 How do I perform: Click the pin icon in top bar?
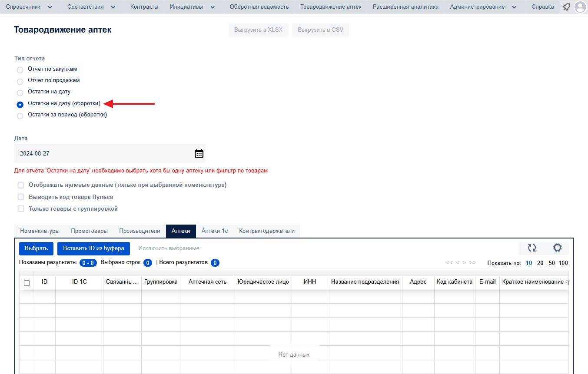pyautogui.click(x=566, y=7)
